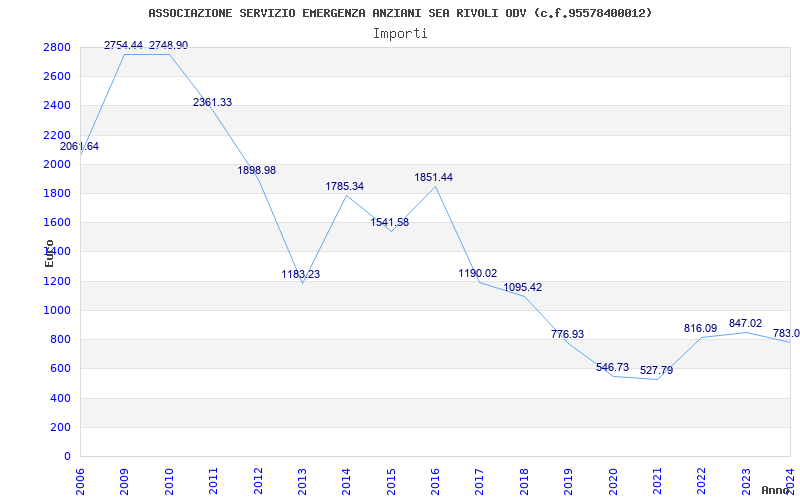Click the 1183.23 data label
The image size is (800, 500).
tap(301, 274)
